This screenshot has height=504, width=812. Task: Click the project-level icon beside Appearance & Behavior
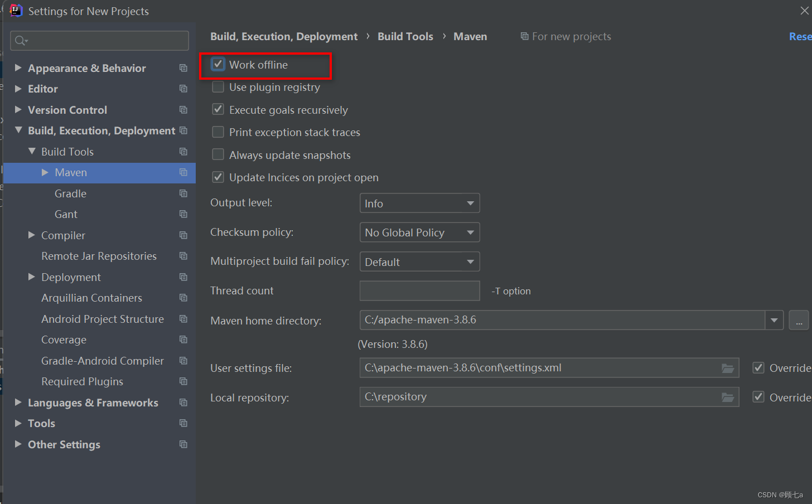183,68
